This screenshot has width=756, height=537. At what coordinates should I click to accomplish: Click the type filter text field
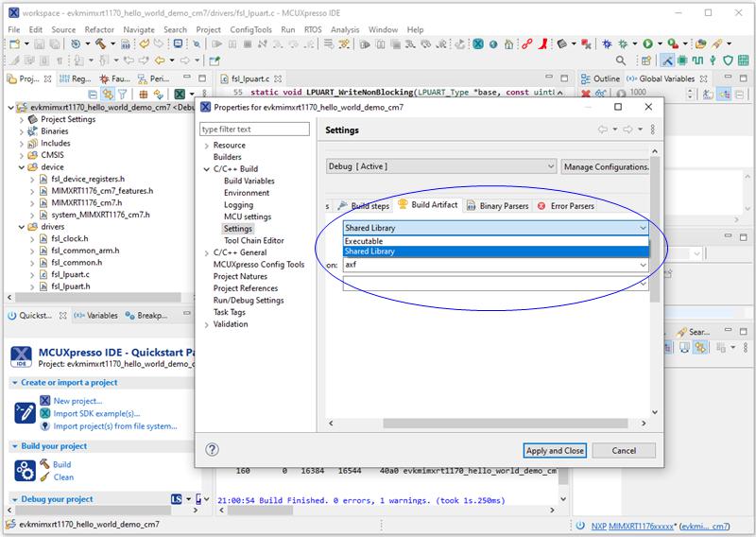point(253,129)
